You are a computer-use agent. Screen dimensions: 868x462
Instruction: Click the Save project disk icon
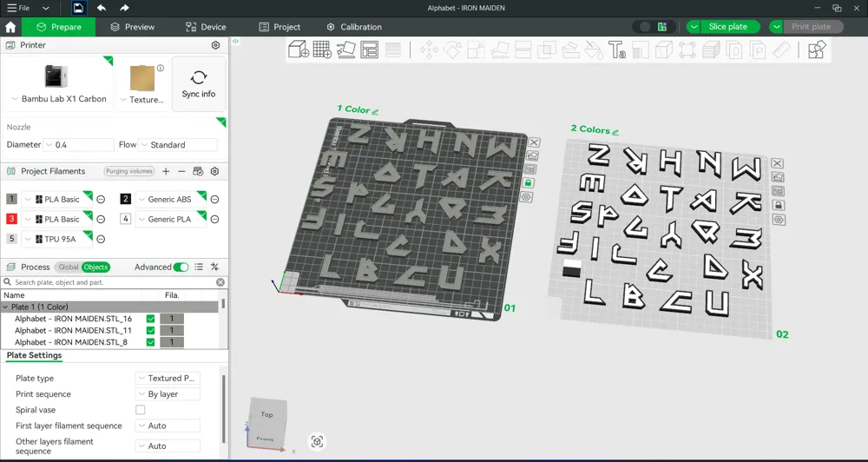point(79,9)
